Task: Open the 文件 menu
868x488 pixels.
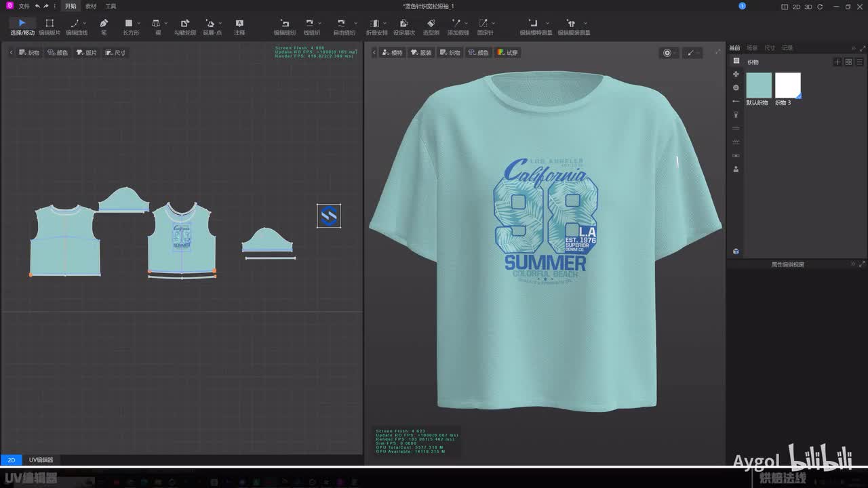Action: (24, 6)
